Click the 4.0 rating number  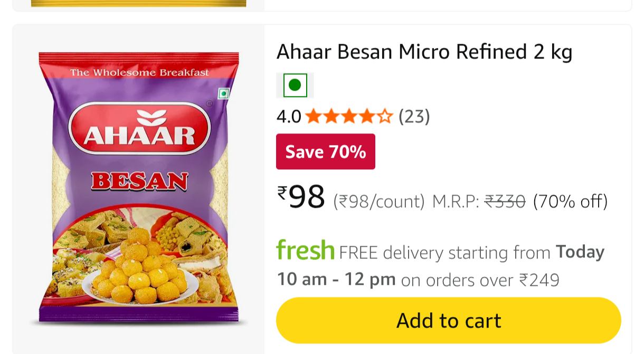click(289, 116)
